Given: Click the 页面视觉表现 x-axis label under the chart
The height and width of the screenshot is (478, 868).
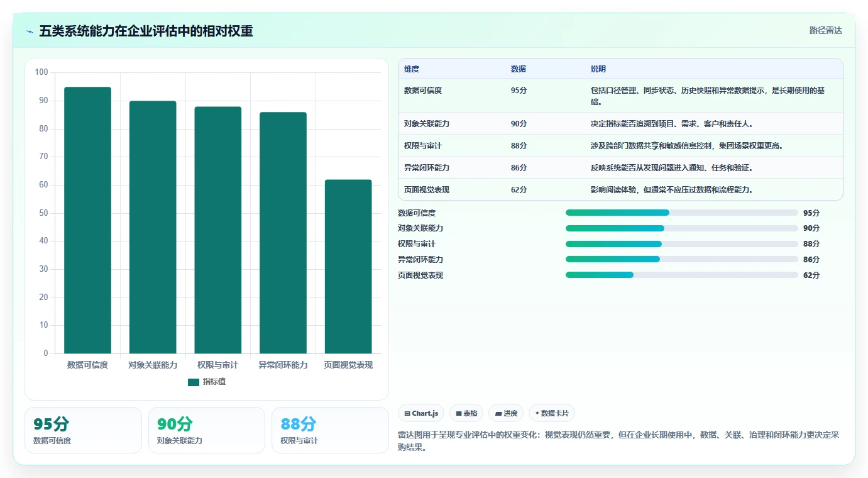Looking at the screenshot, I should pos(348,365).
